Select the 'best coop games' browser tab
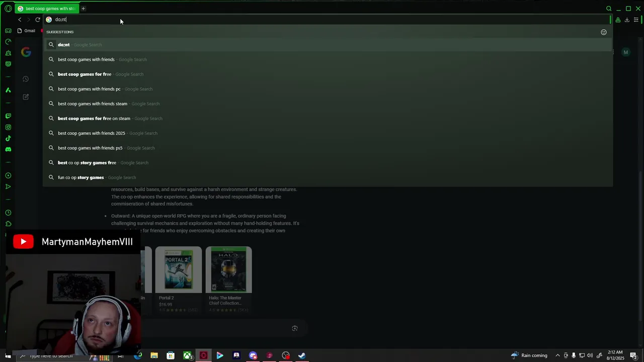Viewport: 644px width, 362px height. (46, 9)
